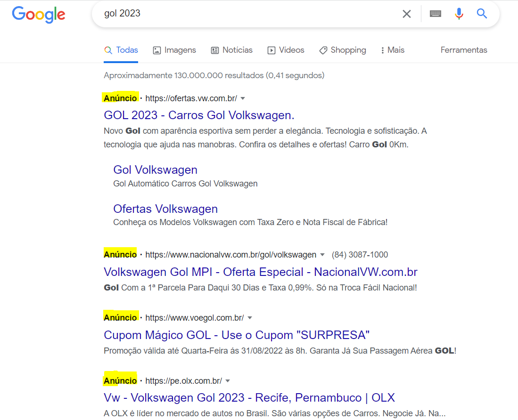Click the Anúncio label of the OLX ad
518x420 pixels.
(x=120, y=381)
